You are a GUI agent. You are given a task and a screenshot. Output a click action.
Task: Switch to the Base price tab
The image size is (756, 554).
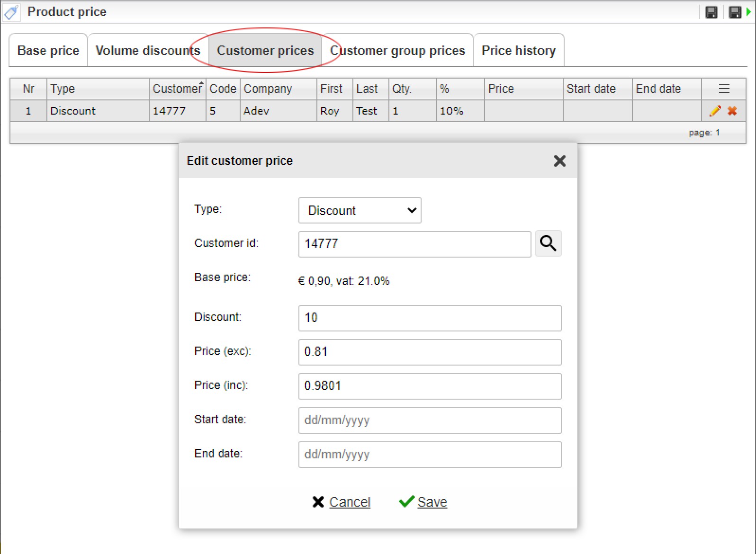click(48, 51)
